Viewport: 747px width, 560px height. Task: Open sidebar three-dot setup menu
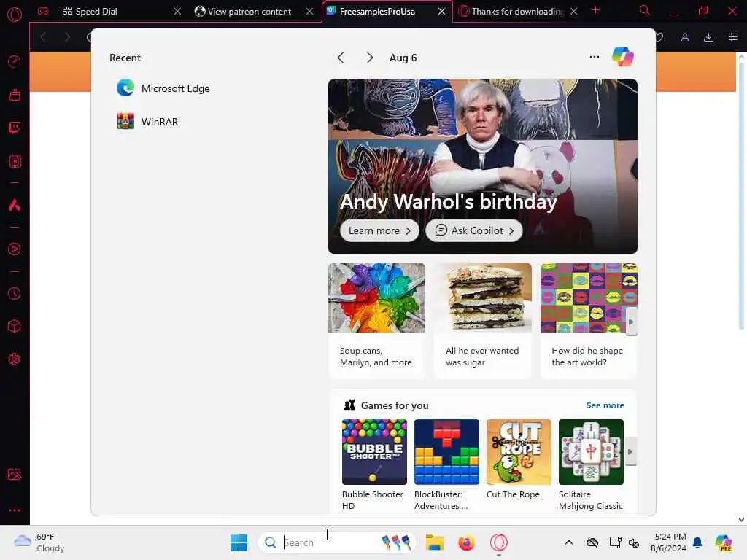[15, 510]
